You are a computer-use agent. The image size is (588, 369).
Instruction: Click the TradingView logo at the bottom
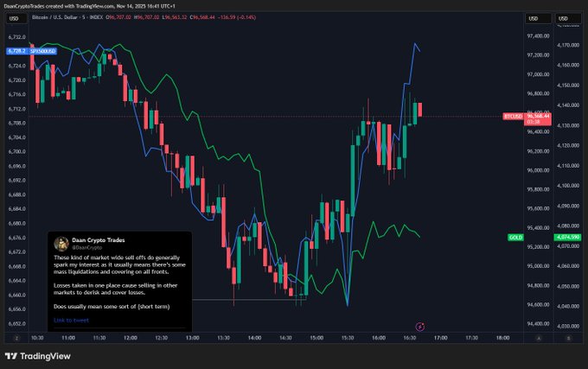coord(38,356)
